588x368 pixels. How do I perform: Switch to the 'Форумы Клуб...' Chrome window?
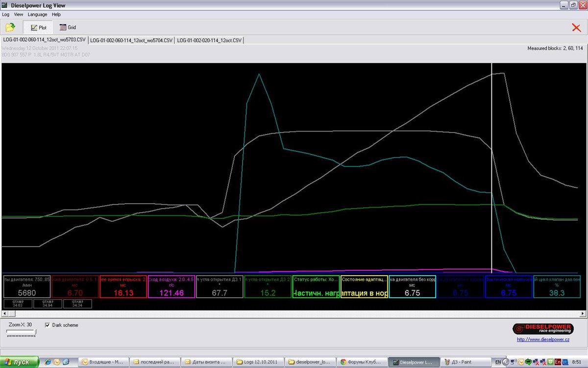(361, 362)
